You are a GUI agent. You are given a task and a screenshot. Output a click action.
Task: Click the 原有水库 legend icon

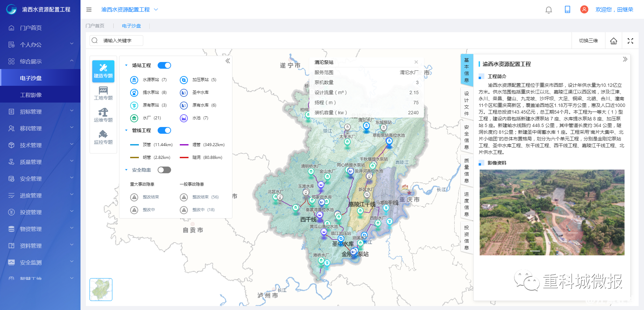coord(184,105)
